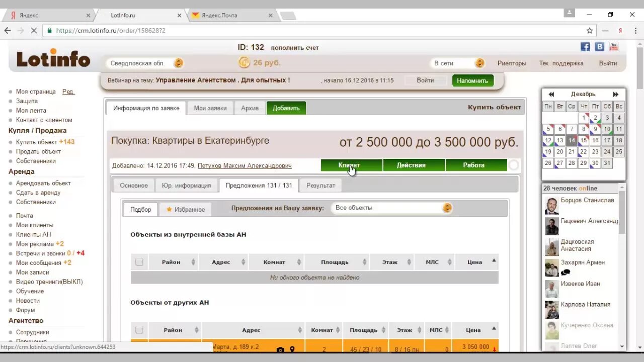This screenshot has width=644, height=362.
Task: Select the Подбор sub-tab
Action: tap(140, 209)
